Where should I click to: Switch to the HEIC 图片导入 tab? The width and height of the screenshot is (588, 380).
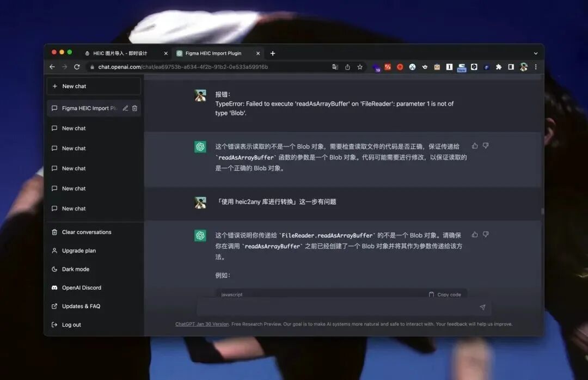pyautogui.click(x=126, y=53)
